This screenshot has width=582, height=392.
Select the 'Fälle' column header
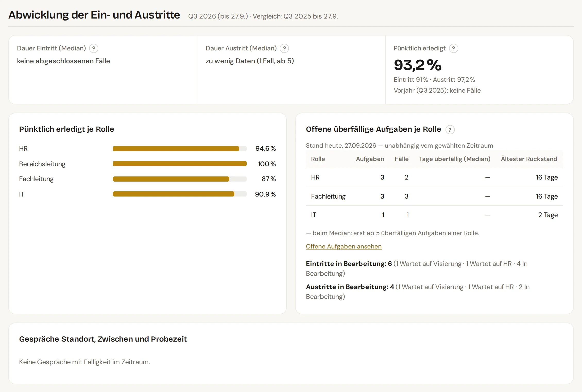click(401, 159)
